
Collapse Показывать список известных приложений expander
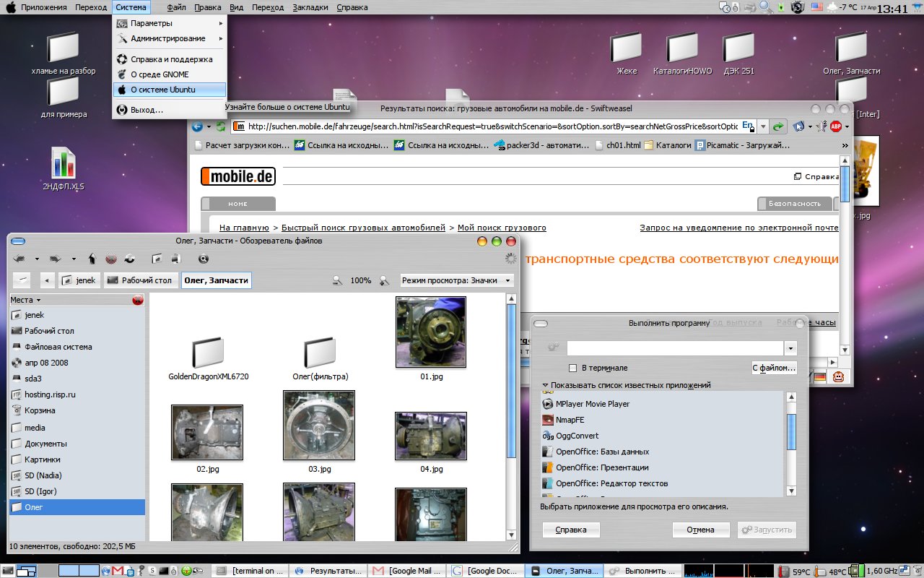tap(626, 385)
